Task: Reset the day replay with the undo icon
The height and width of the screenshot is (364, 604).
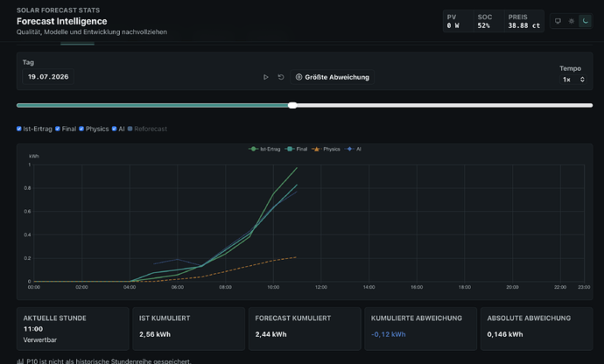Action: pyautogui.click(x=281, y=77)
